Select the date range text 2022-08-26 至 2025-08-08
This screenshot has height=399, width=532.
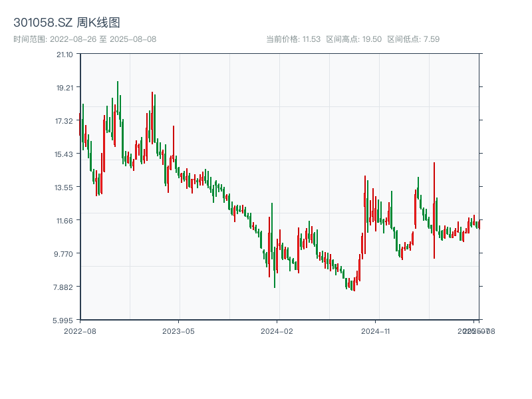103,39
